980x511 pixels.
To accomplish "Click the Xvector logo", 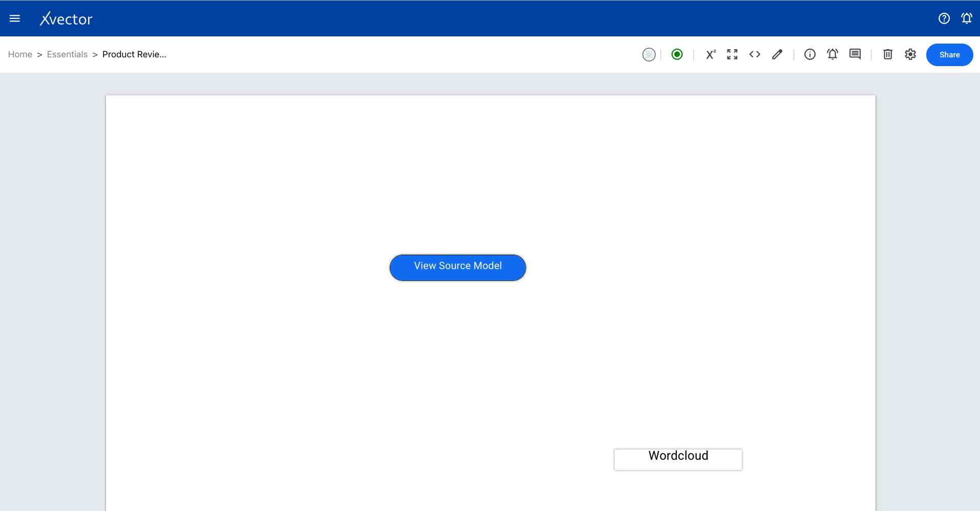I will [x=66, y=19].
